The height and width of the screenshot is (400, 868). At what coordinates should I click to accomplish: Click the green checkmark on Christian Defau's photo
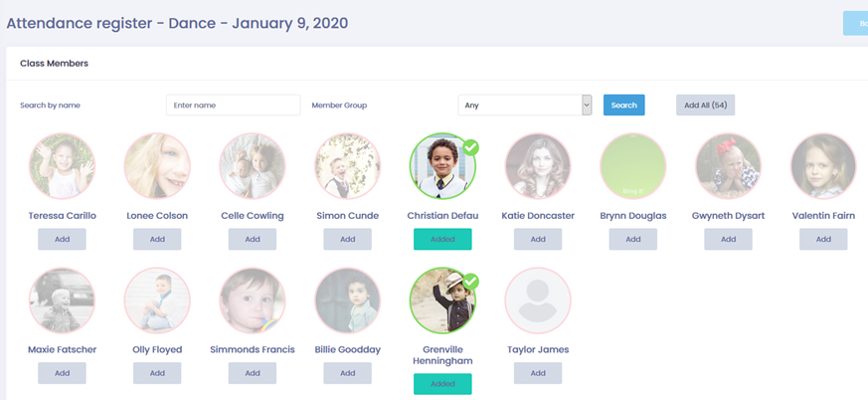(x=470, y=147)
